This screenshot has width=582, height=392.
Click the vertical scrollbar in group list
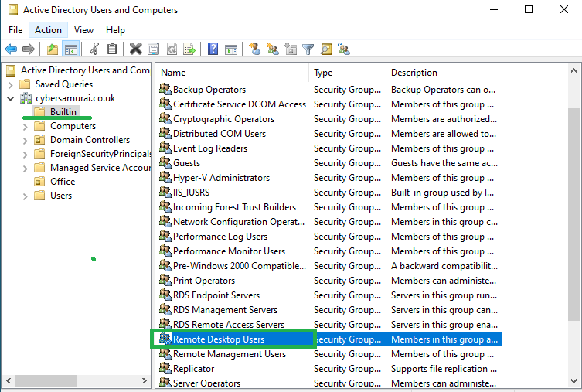point(573,216)
